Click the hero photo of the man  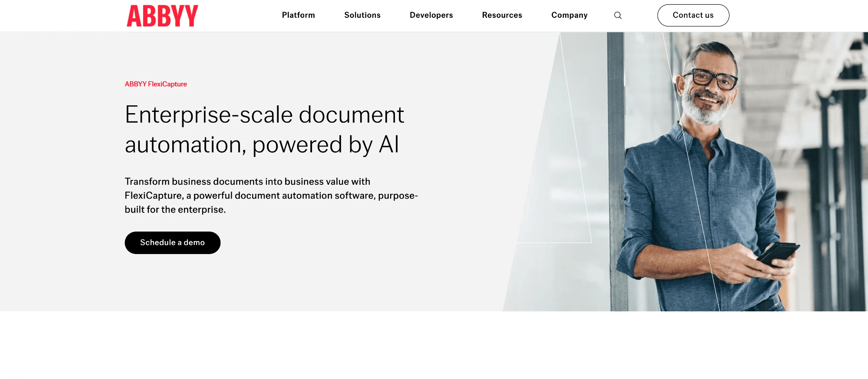click(686, 172)
